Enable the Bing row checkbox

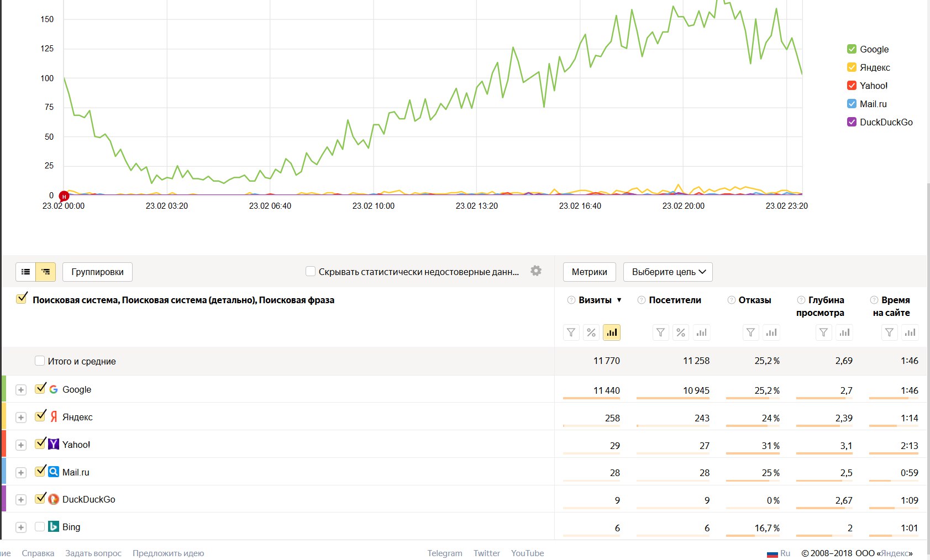pos(40,526)
